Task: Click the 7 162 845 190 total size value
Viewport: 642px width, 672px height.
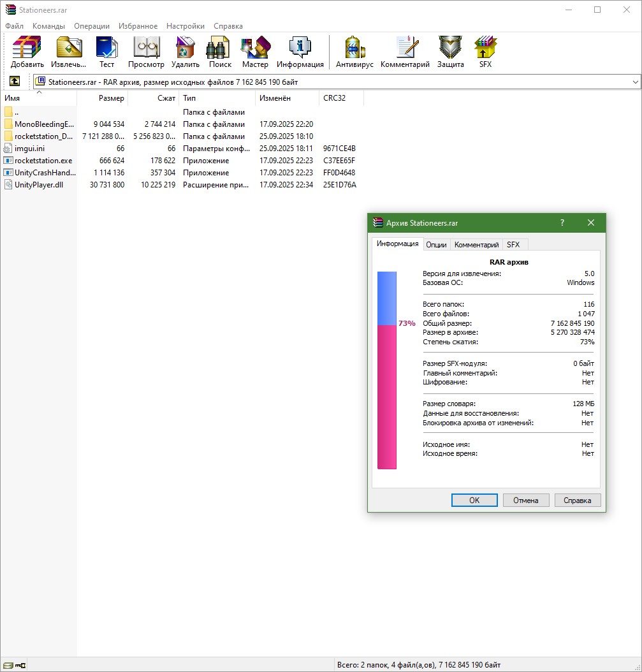Action: point(573,323)
